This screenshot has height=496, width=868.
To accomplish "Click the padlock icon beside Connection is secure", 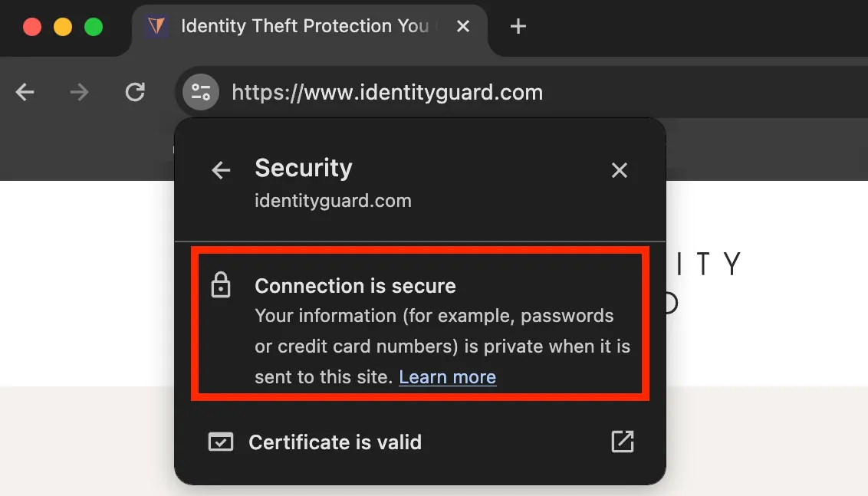I will (x=222, y=285).
